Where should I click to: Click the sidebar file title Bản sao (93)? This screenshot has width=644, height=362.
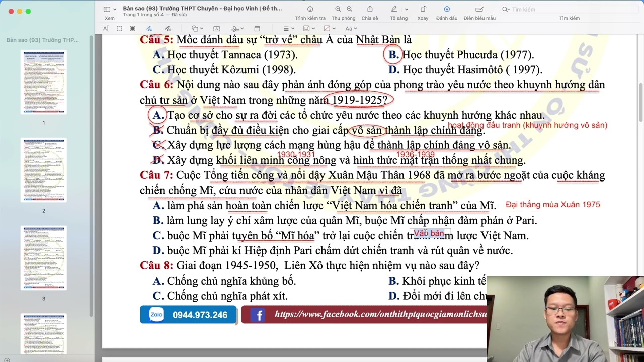click(x=43, y=40)
